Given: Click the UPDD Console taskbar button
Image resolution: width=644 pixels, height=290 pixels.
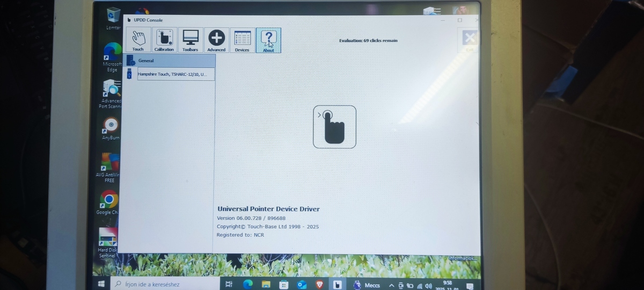Looking at the screenshot, I should pos(338,285).
